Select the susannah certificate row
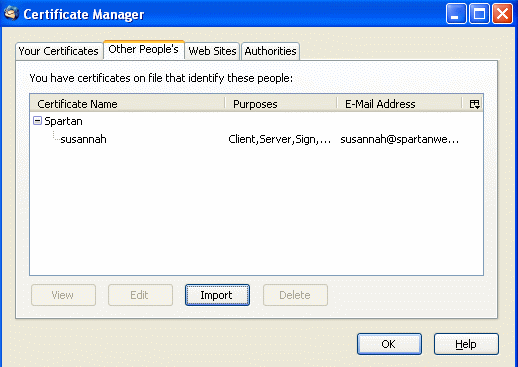 pos(256,139)
